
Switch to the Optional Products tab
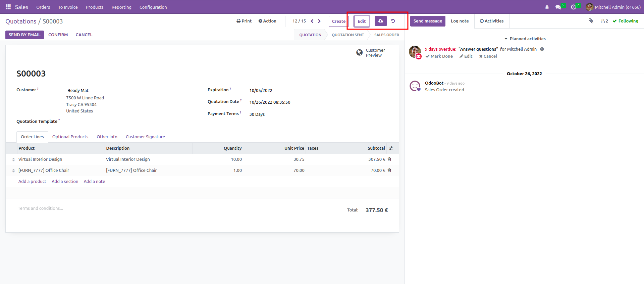70,137
